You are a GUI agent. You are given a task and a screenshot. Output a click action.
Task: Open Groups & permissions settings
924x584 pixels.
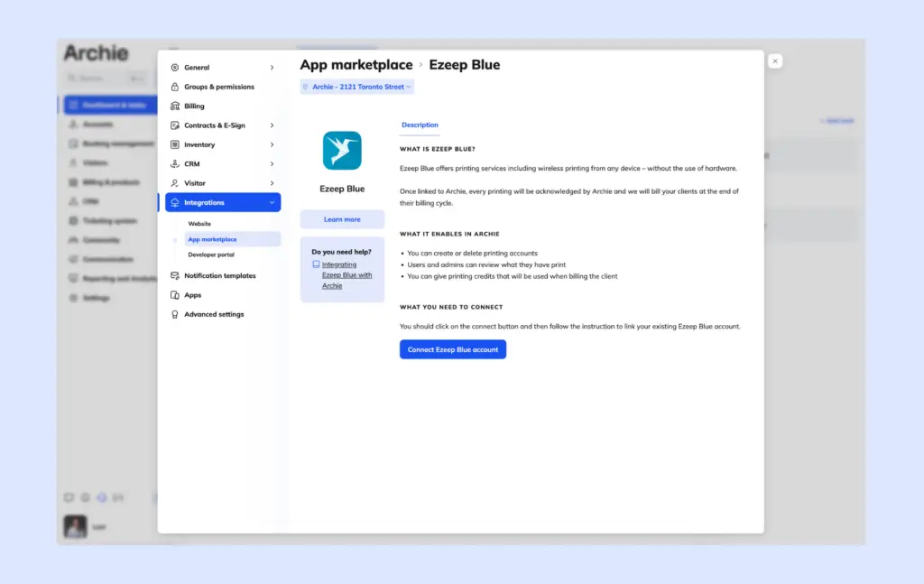(x=218, y=87)
